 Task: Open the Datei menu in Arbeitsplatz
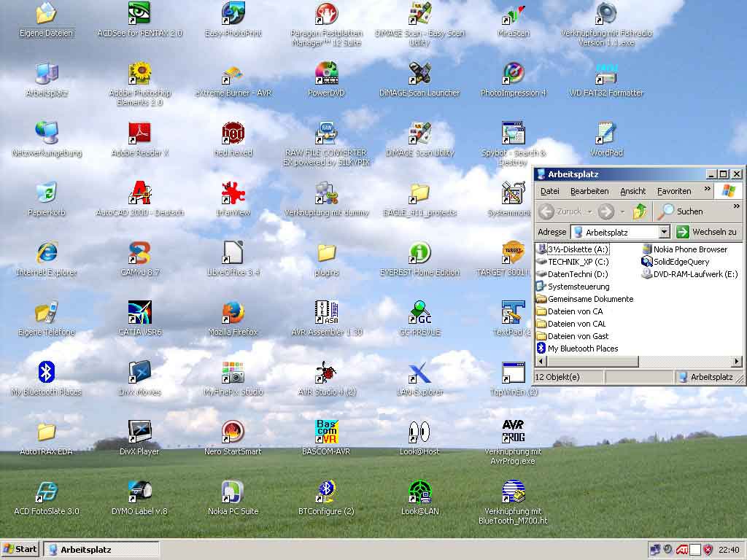[550, 191]
